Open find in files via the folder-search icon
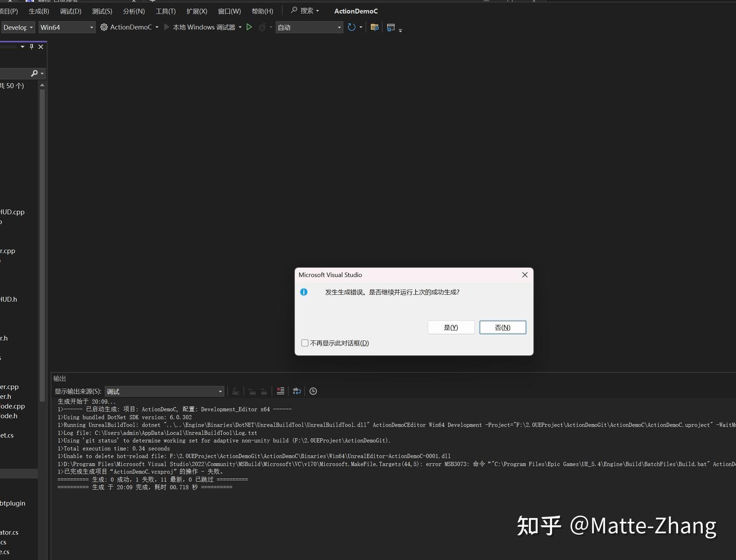736x560 pixels. tap(374, 27)
